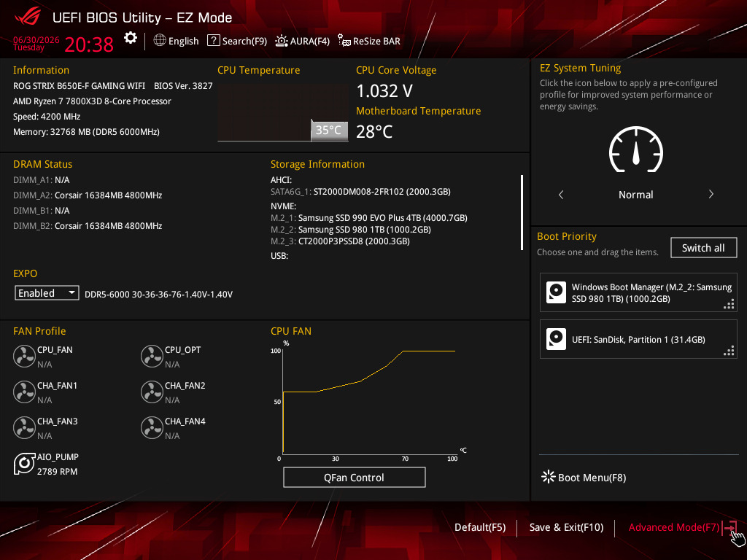This screenshot has height=560, width=747.
Task: Toggle ReSize BAR
Action: tap(368, 41)
